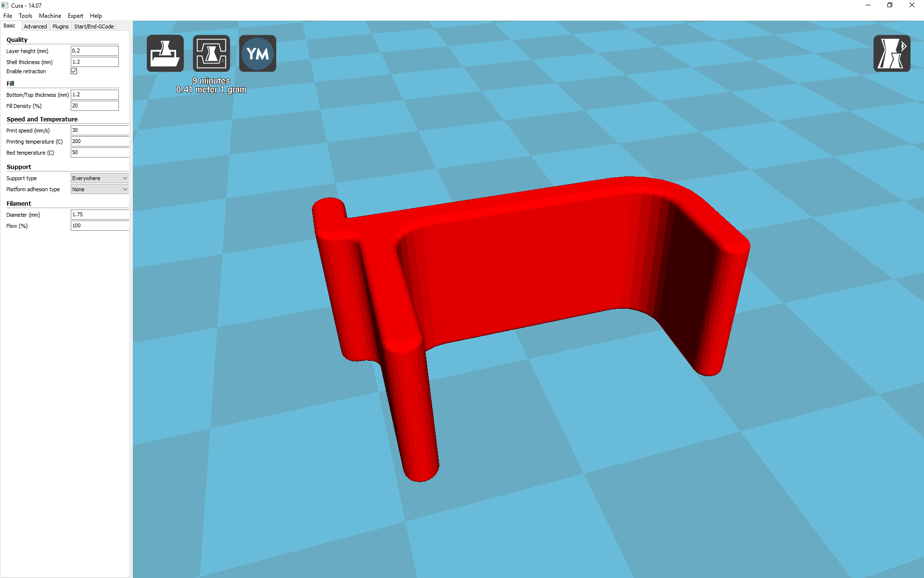Switch to the Start/End-GCode tab

(94, 26)
